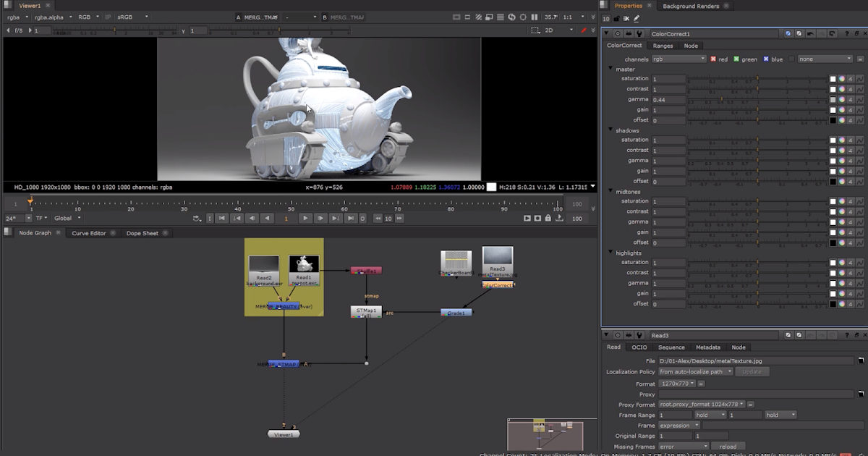868x456 pixels.
Task: Click the export/download icon right of timeline lock
Action: tap(559, 218)
